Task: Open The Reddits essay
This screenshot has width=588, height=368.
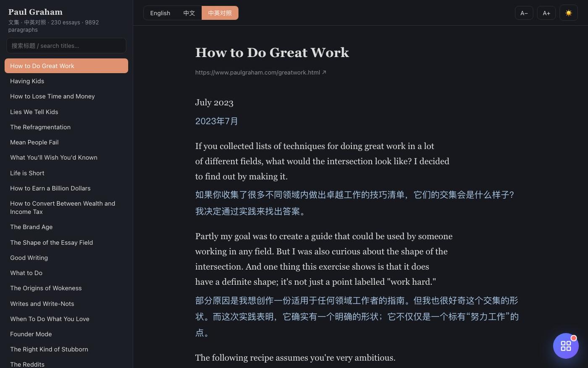Action: click(x=66, y=364)
